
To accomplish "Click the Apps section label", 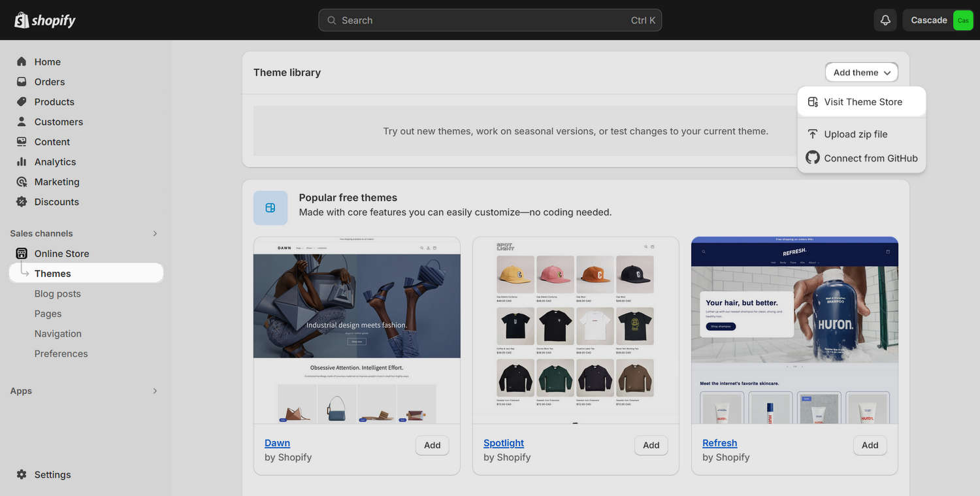I will (x=21, y=391).
